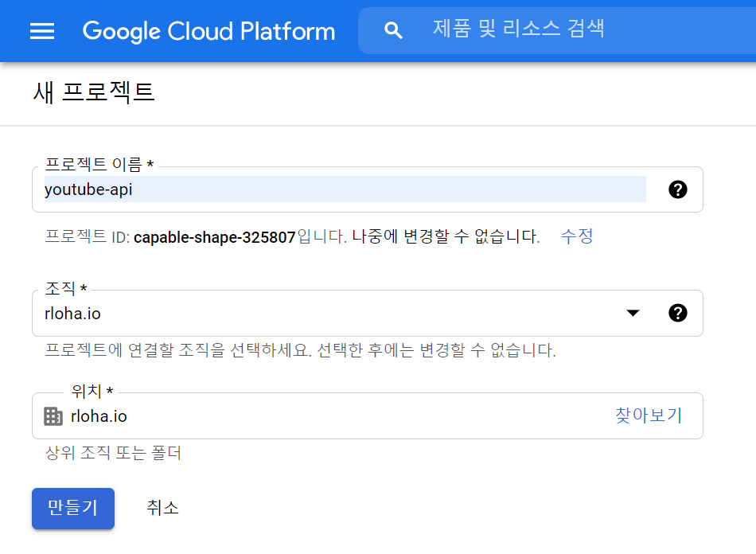This screenshot has height=554, width=756.
Task: Open the hamburger navigation menu
Action: [x=42, y=31]
